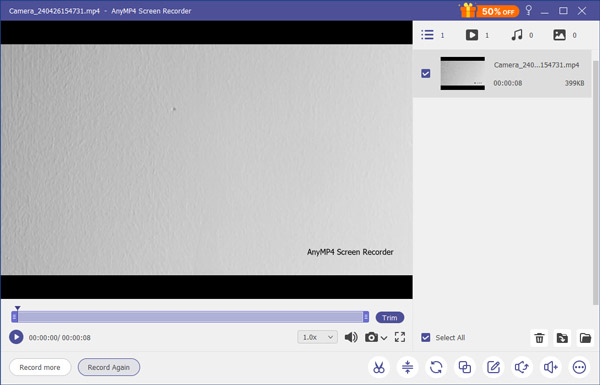Take a snapshot with the camera icon
This screenshot has width=600, height=385.
point(371,337)
